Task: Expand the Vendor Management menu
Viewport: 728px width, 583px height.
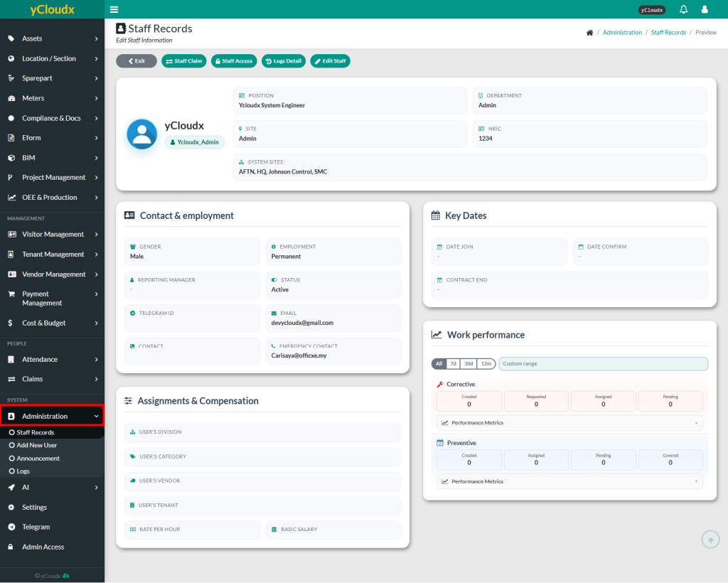Action: tap(52, 274)
